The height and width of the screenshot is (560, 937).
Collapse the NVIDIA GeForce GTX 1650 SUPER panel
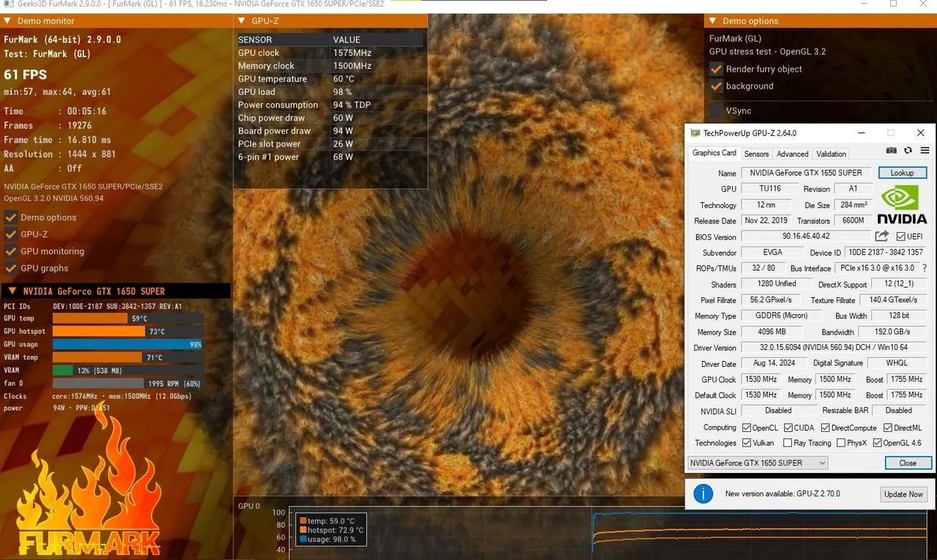(12, 291)
